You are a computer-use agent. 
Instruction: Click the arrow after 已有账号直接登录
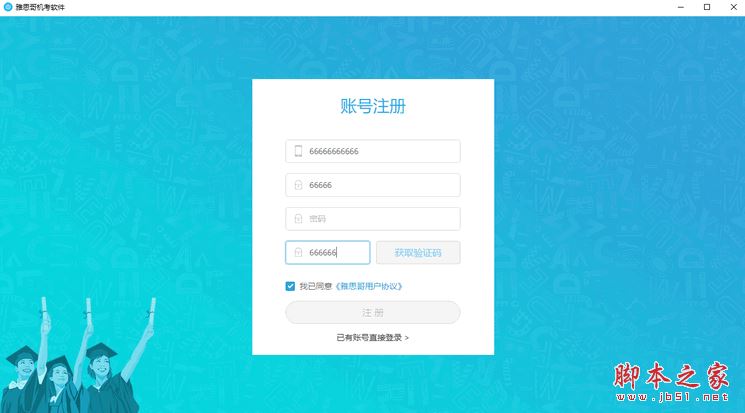pos(407,338)
